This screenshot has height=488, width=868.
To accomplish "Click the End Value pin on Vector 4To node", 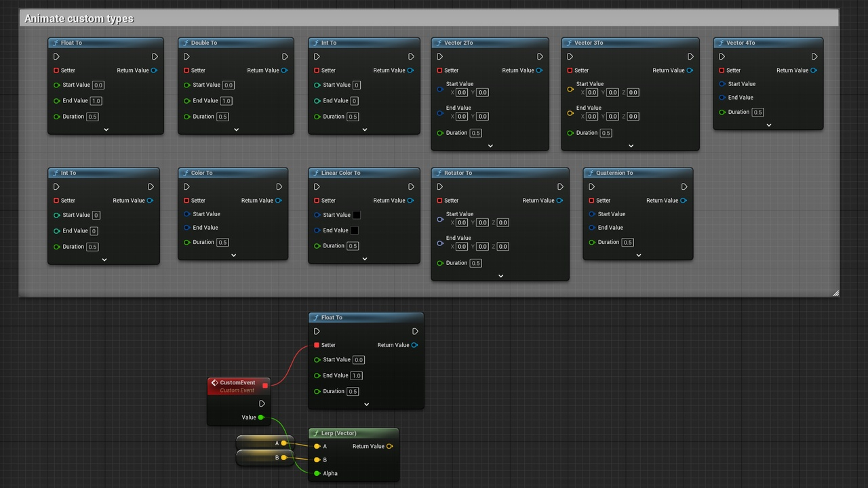I will pos(722,98).
